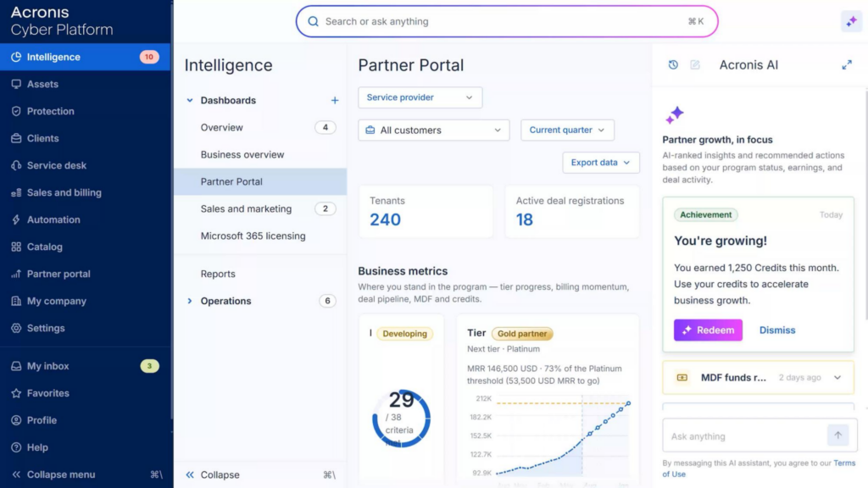Add a new dashboard with plus icon

[x=334, y=100]
